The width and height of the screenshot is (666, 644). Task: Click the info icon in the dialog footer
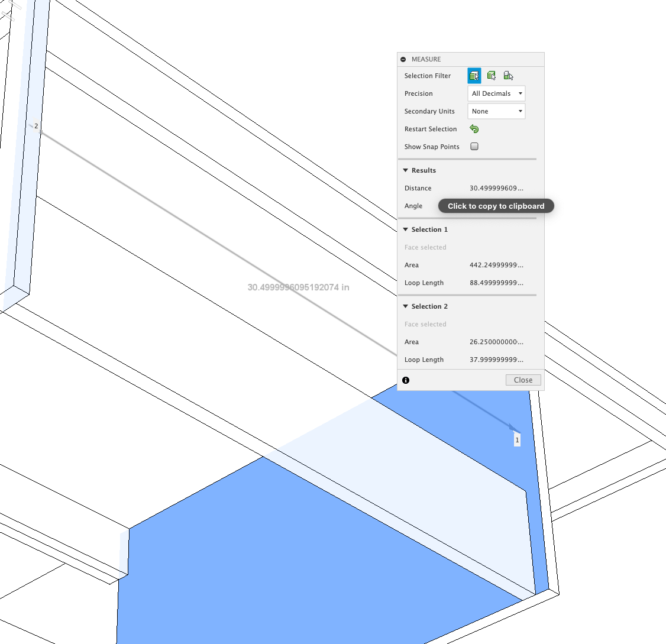405,380
